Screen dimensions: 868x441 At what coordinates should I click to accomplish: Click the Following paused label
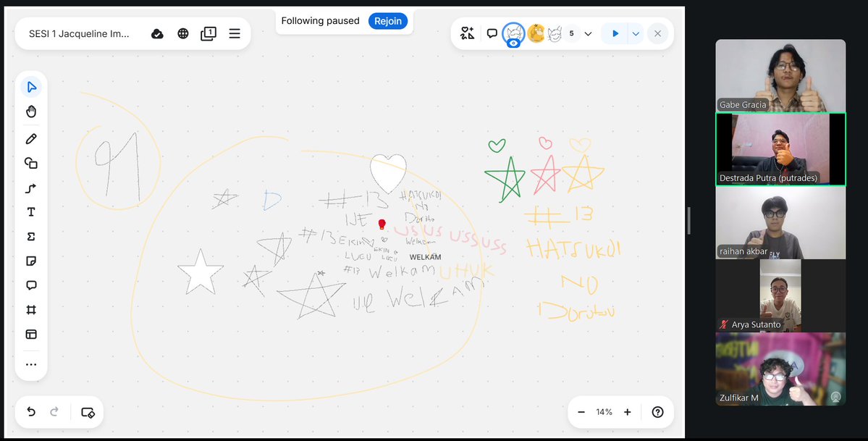[x=321, y=21]
